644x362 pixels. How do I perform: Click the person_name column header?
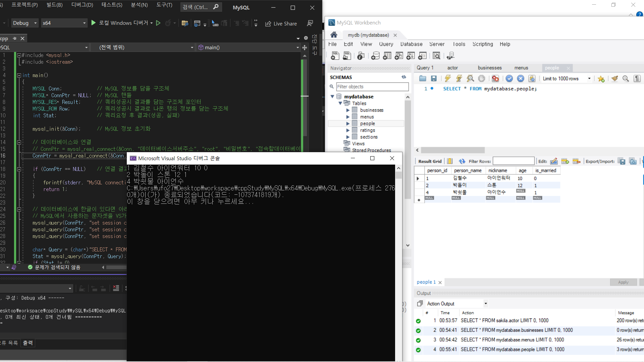click(x=468, y=171)
